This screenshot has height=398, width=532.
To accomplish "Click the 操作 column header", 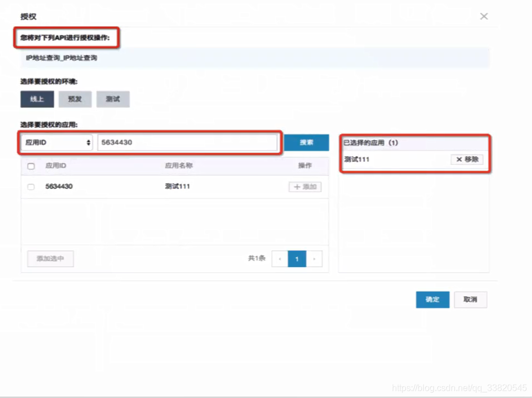I will [304, 166].
